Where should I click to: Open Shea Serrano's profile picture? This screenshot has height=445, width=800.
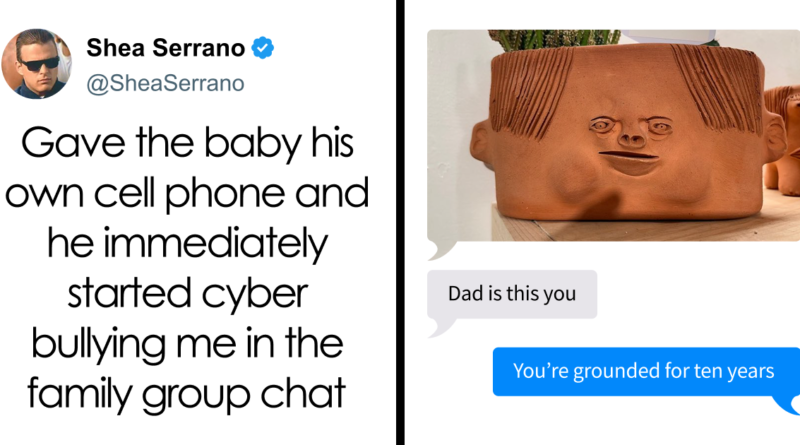pos(36,64)
